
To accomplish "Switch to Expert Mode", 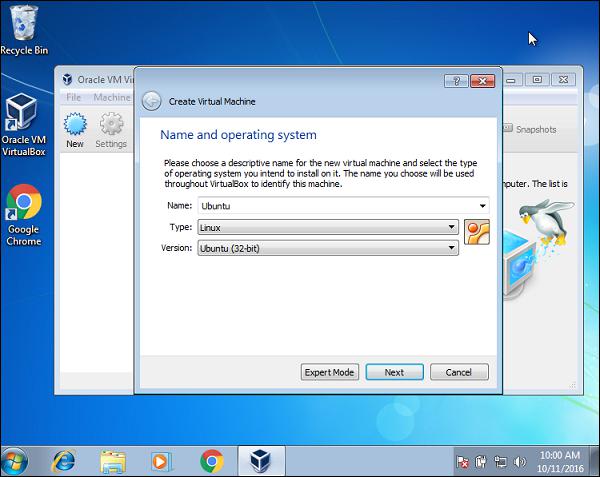I will [329, 372].
